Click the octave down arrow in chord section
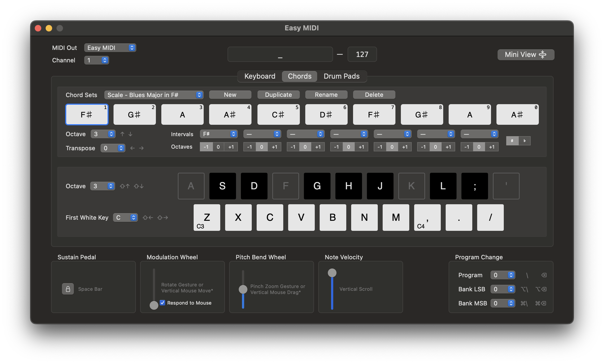The image size is (604, 364). tap(131, 134)
